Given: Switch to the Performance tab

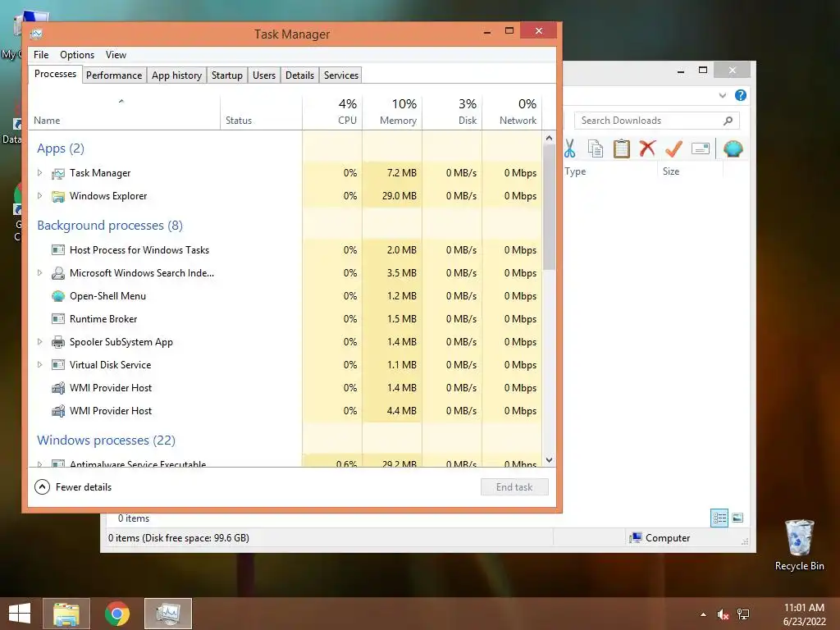Looking at the screenshot, I should (x=114, y=75).
